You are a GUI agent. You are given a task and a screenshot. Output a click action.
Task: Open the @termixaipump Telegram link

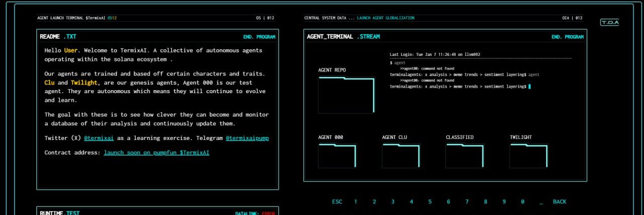(247, 137)
